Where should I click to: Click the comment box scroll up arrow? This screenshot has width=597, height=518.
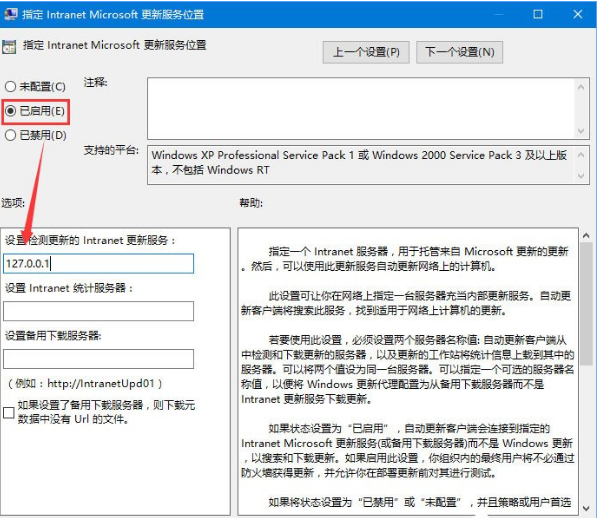581,87
